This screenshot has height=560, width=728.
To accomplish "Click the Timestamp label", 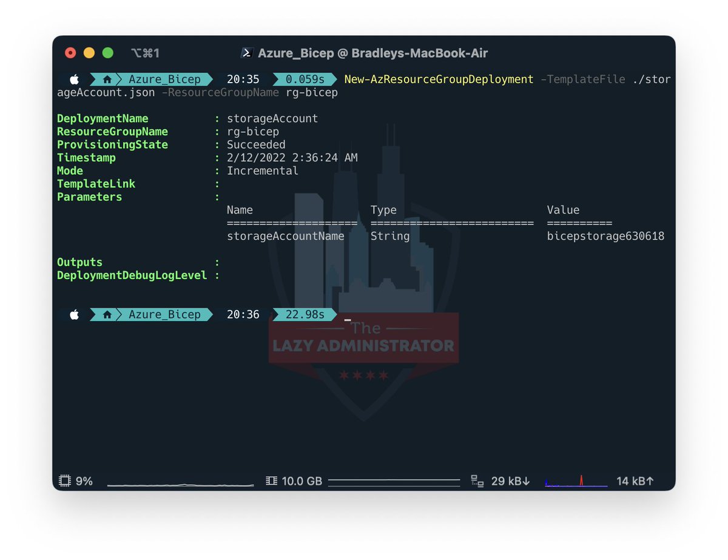I will pos(86,158).
